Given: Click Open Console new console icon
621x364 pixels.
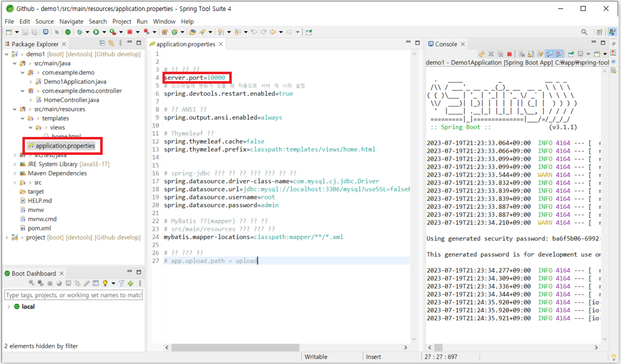Looking at the screenshot, I should point(597,54).
